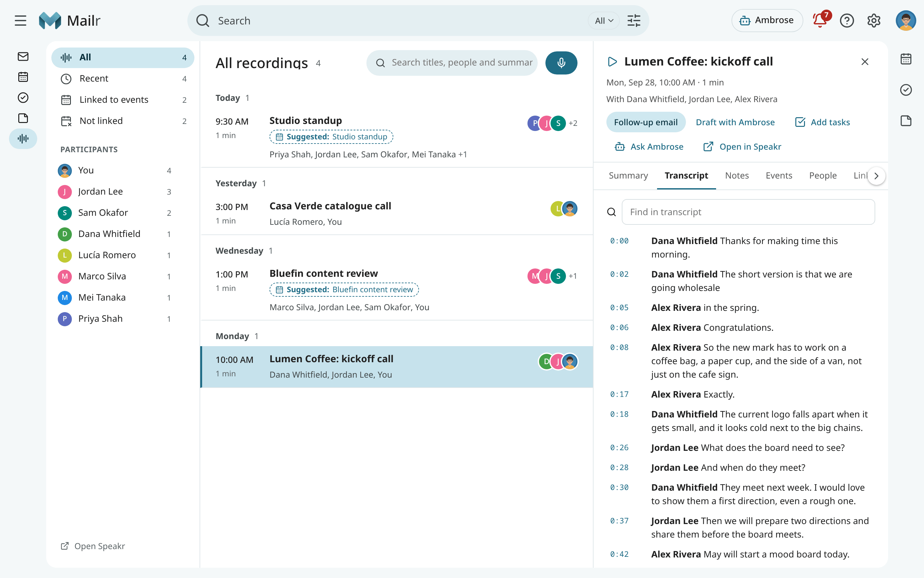Close the Lumen Coffee detail panel
Image resolution: width=924 pixels, height=578 pixels.
[x=865, y=62]
